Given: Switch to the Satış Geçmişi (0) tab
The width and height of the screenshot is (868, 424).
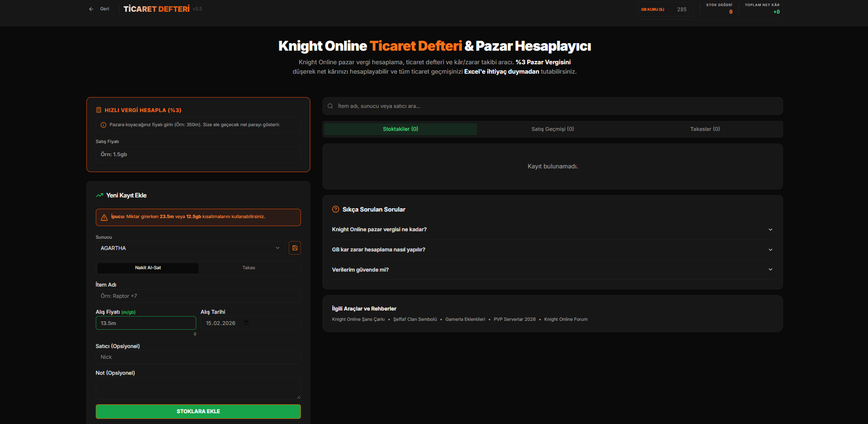Looking at the screenshot, I should 553,129.
